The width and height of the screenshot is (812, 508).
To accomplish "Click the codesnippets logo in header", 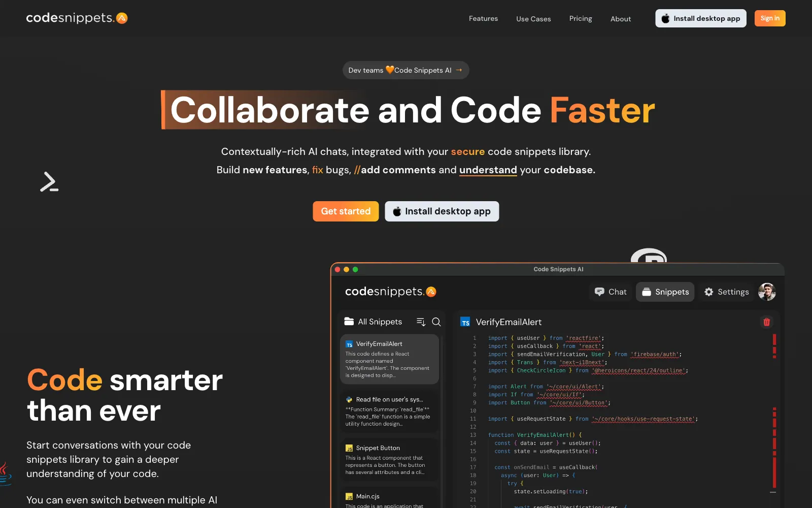I will [77, 18].
